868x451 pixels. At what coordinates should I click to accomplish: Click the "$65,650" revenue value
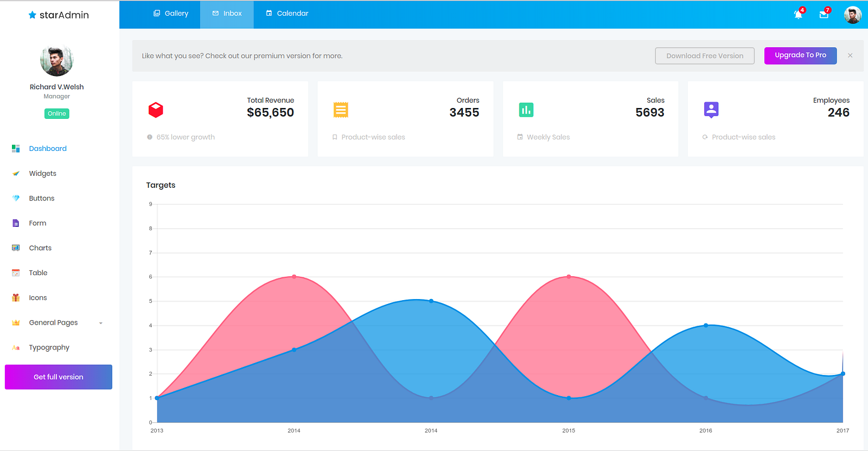(270, 112)
